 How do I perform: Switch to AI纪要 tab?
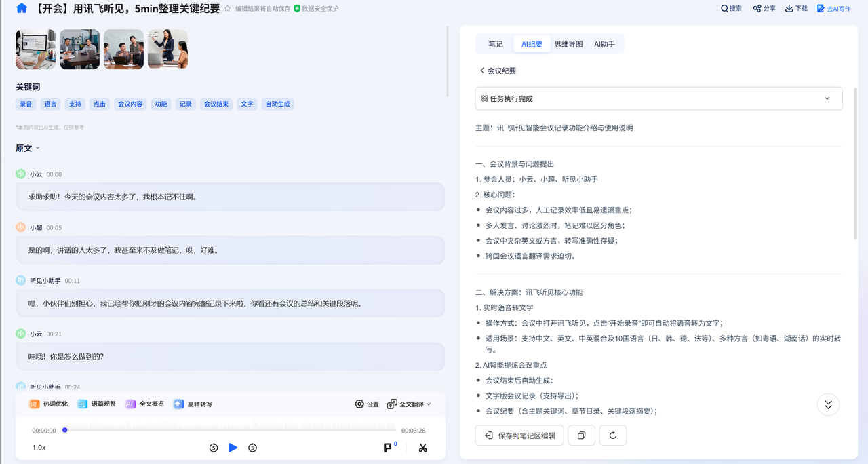532,44
